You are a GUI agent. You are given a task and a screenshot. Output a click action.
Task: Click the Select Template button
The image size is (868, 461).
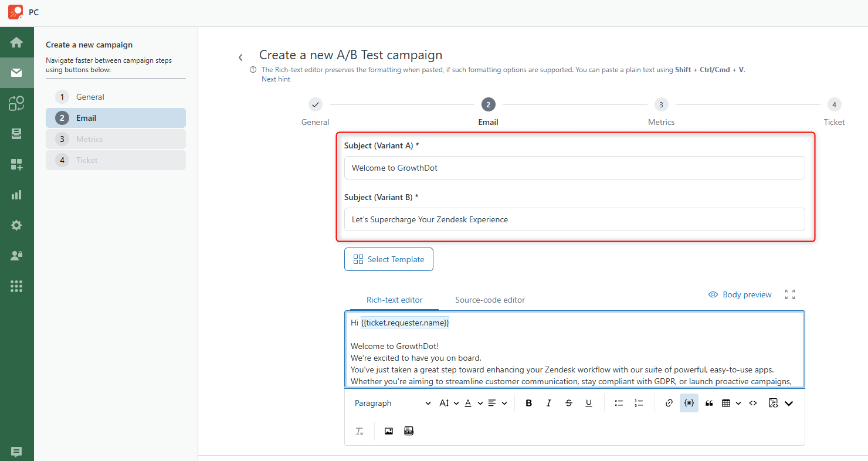click(388, 259)
